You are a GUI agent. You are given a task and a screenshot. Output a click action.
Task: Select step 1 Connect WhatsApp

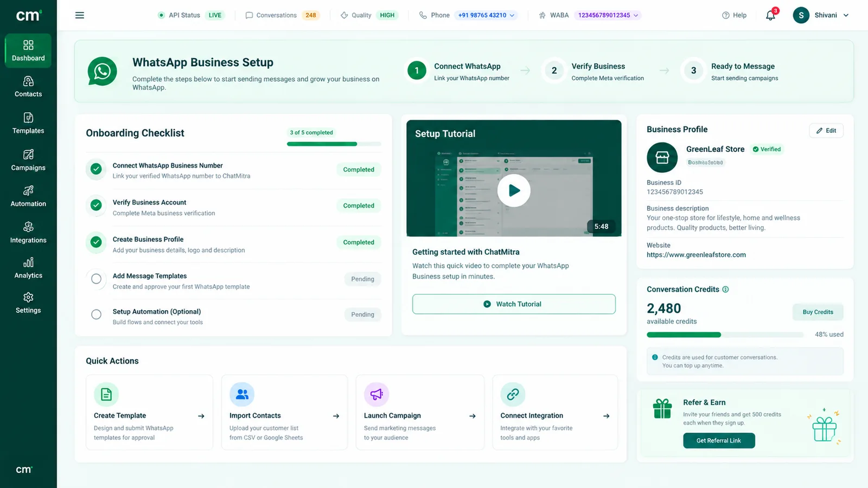click(458, 71)
